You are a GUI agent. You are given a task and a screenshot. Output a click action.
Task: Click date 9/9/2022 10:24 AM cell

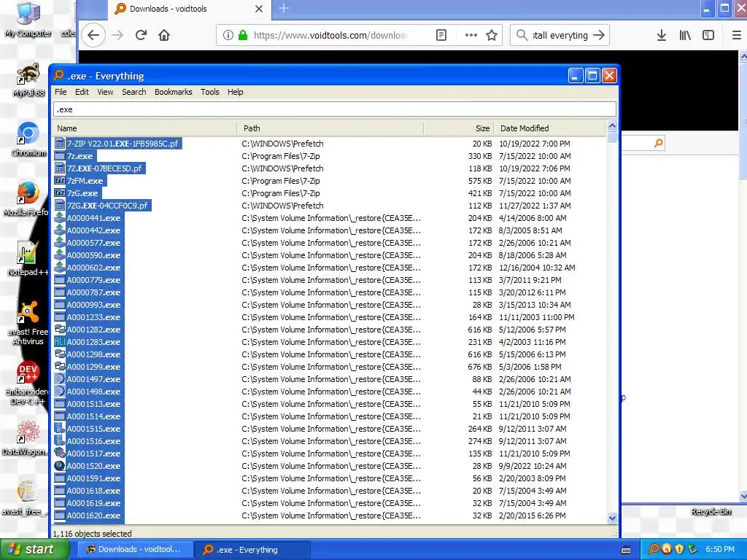pyautogui.click(x=533, y=466)
